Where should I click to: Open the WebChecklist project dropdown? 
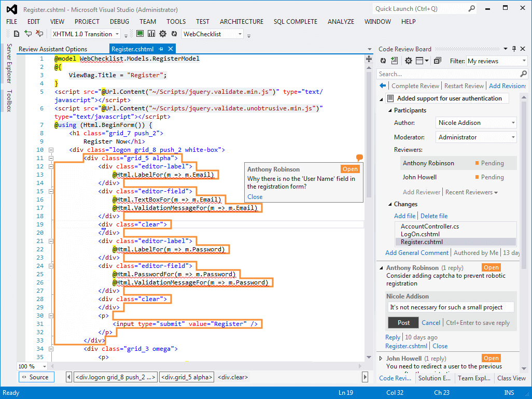click(213, 34)
